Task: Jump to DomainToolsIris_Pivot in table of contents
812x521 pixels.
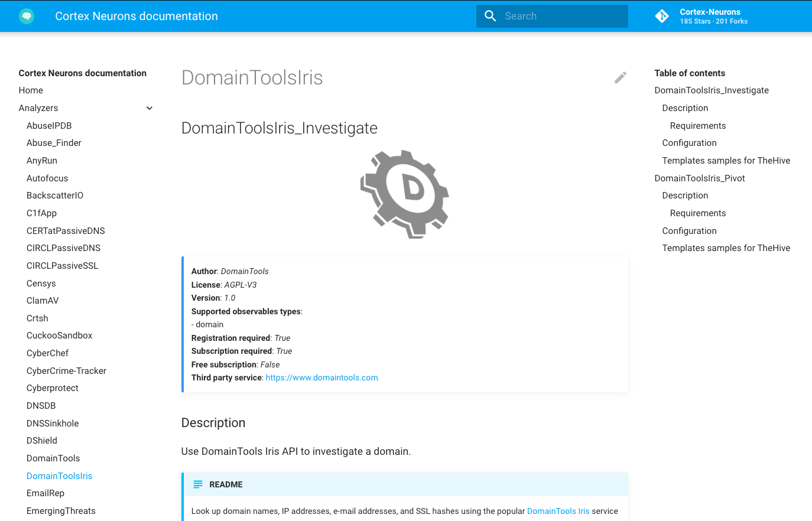Action: click(699, 178)
